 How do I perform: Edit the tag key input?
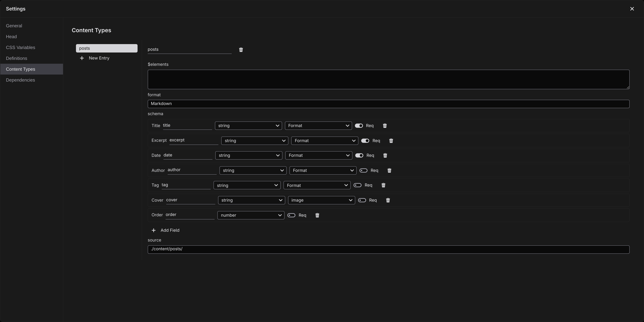(186, 185)
